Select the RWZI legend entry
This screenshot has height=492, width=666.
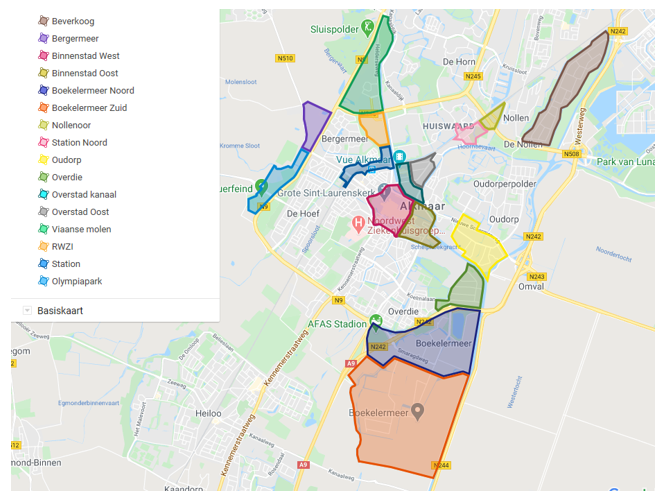[x=65, y=246]
